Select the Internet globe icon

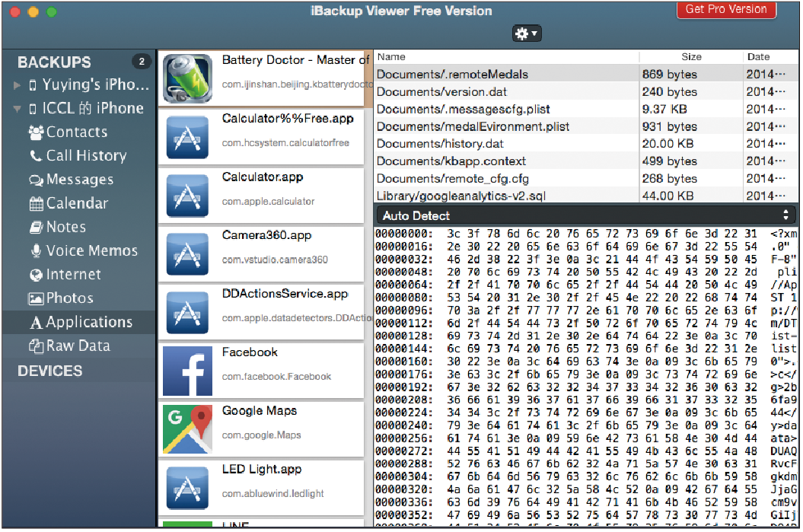click(x=36, y=275)
